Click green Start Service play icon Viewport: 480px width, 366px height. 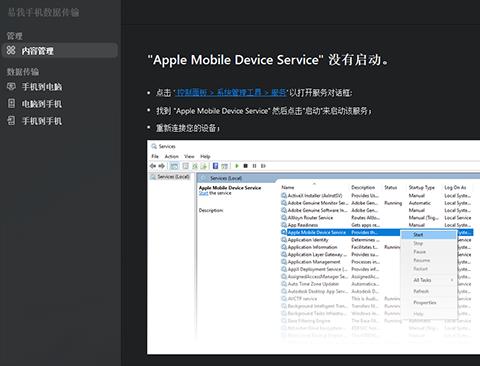pos(237,166)
